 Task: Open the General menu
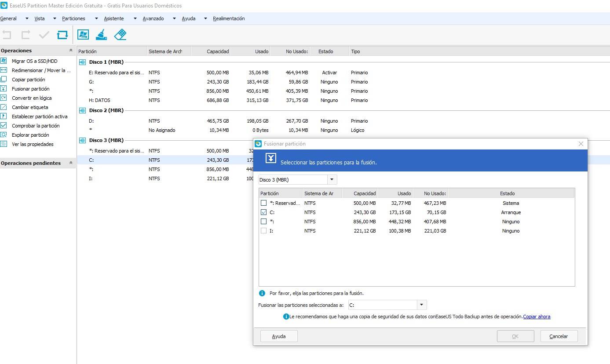8,18
